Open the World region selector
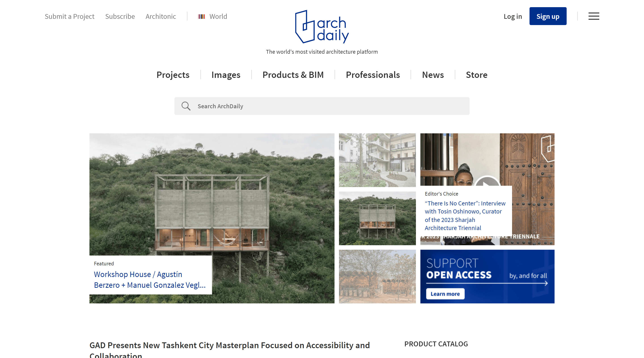Image resolution: width=644 pixels, height=358 pixels. 212,17
